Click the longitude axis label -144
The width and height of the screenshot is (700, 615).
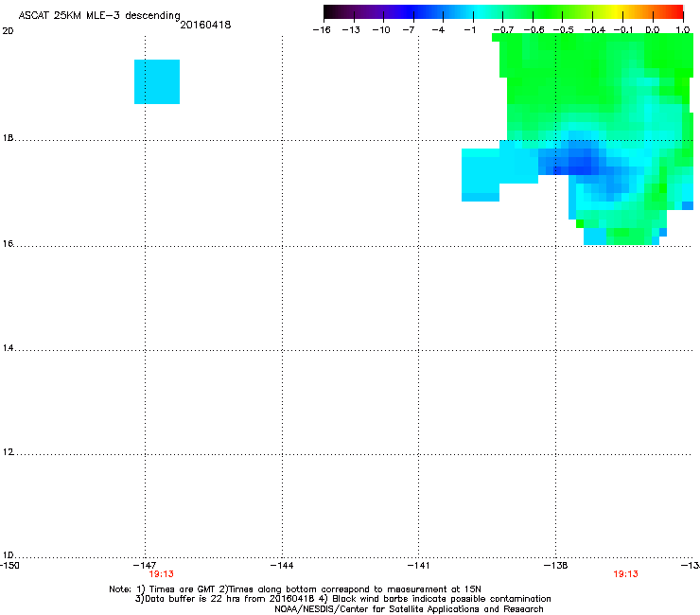coord(282,566)
